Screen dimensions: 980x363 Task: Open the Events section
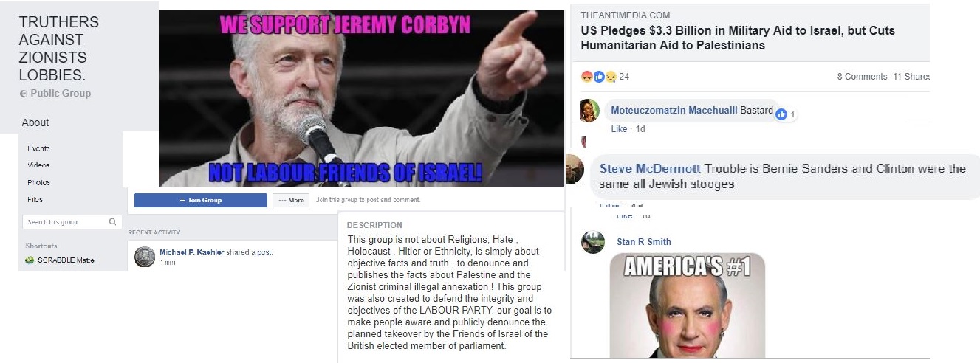click(38, 148)
